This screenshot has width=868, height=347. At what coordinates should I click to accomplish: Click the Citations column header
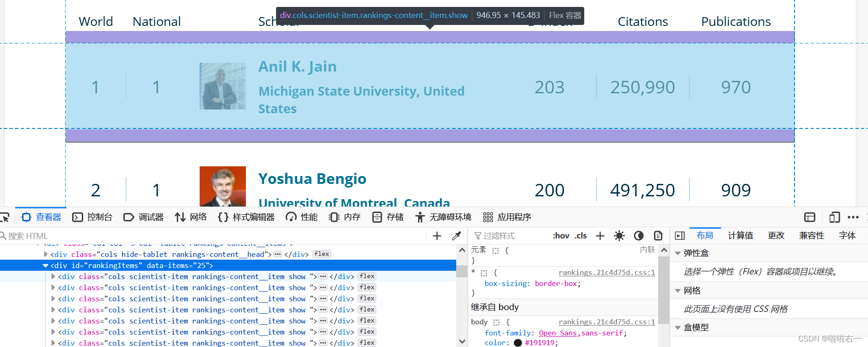coord(643,22)
